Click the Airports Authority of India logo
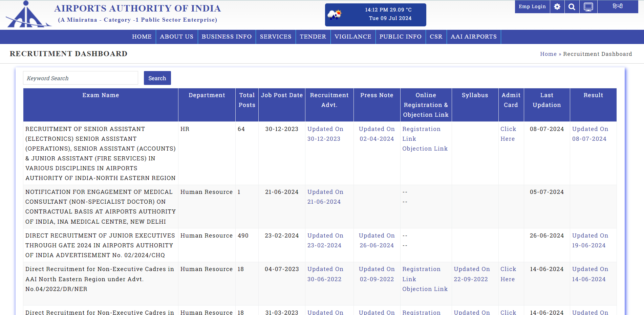This screenshot has width=644, height=315. tap(29, 14)
